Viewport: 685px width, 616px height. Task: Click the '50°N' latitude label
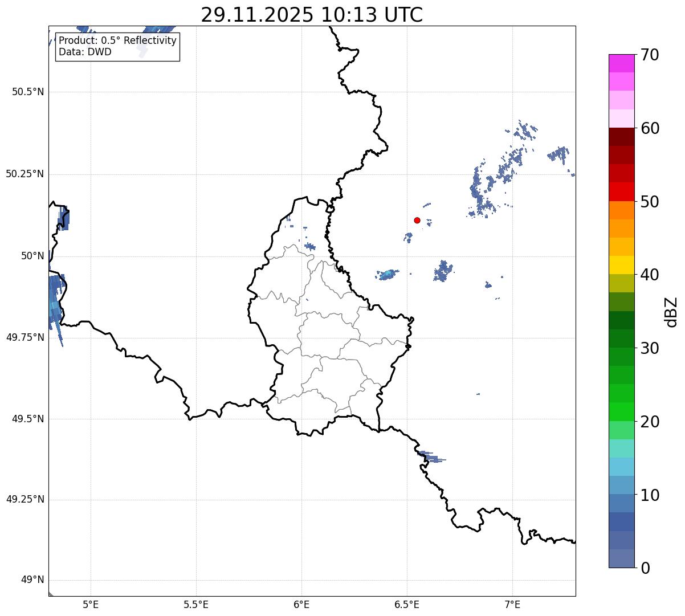pos(32,256)
